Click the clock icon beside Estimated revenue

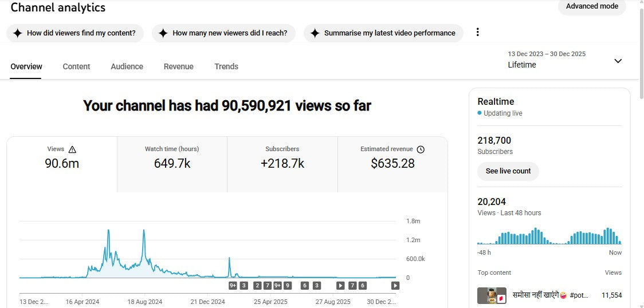421,149
